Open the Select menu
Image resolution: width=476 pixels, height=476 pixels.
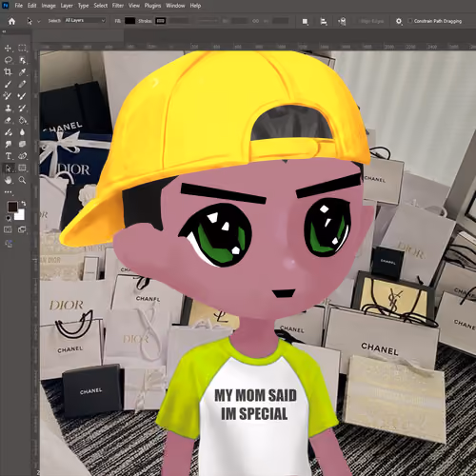tap(101, 6)
